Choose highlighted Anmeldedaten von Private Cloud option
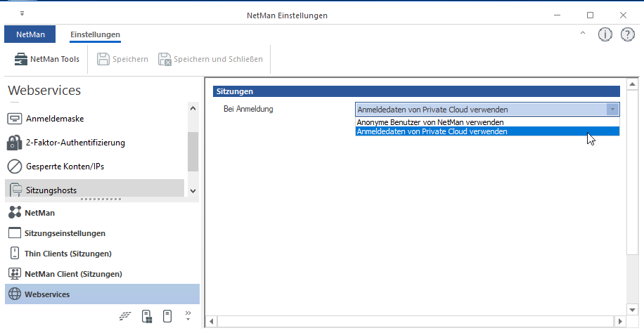The image size is (644, 333). pyautogui.click(x=487, y=131)
